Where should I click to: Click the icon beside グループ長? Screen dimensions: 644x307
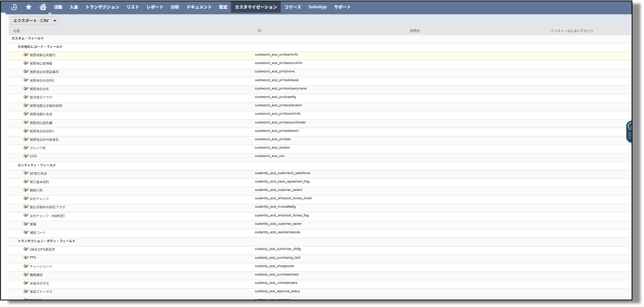coord(26,148)
